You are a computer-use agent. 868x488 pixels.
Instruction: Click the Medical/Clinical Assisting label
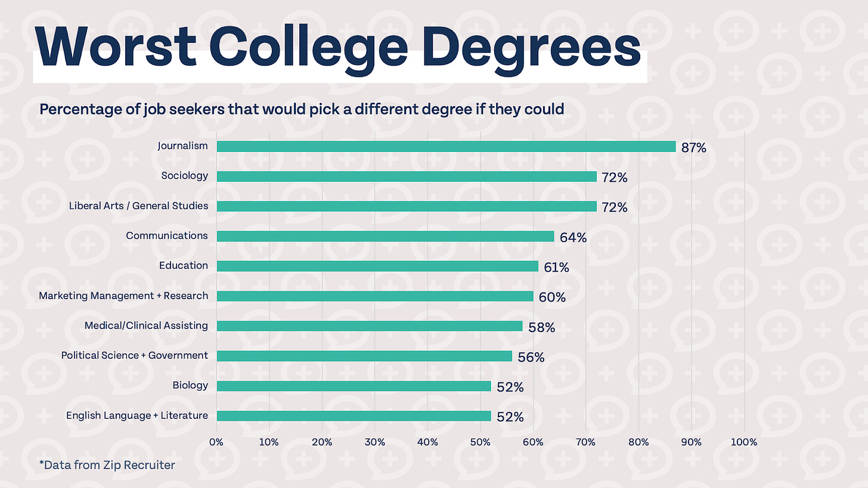point(146,325)
